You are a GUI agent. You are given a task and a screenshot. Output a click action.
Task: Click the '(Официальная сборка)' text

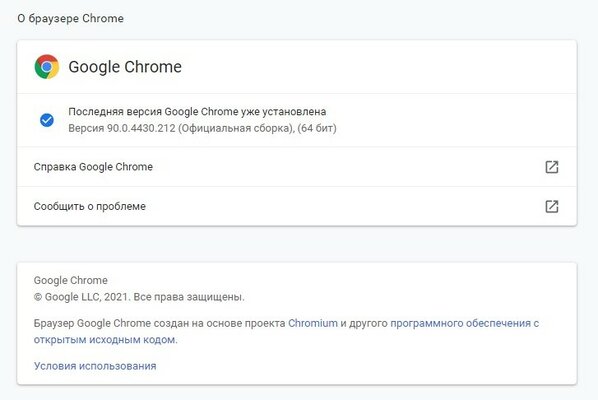(236, 128)
